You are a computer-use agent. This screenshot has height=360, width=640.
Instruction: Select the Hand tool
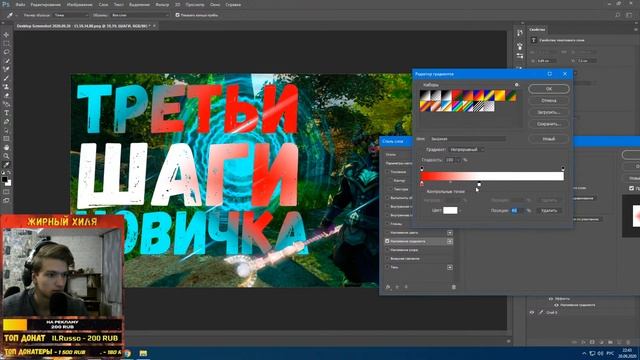tap(6, 147)
